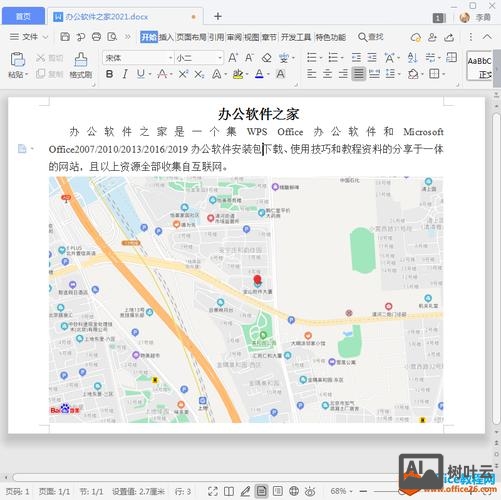Click the Phonetic Guide (变) icon
The height and width of the screenshot is (500, 501).
tap(284, 58)
